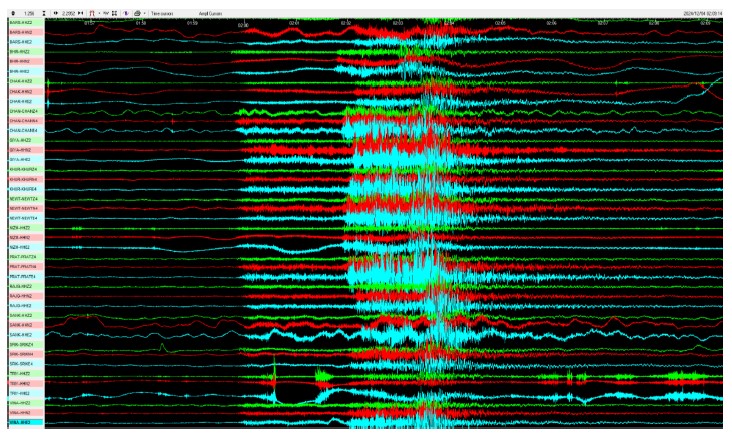Click the red phase picker icon
The width and height of the screenshot is (732, 436).
[93, 13]
